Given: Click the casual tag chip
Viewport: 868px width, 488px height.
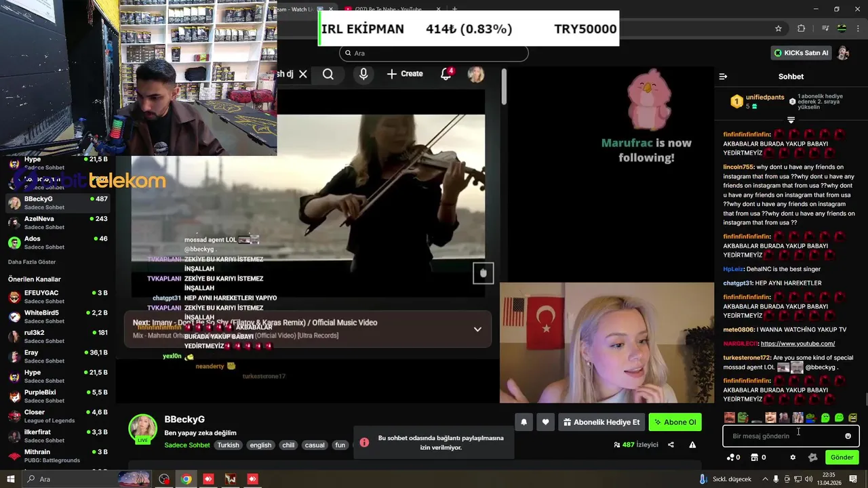Looking at the screenshot, I should click(315, 445).
